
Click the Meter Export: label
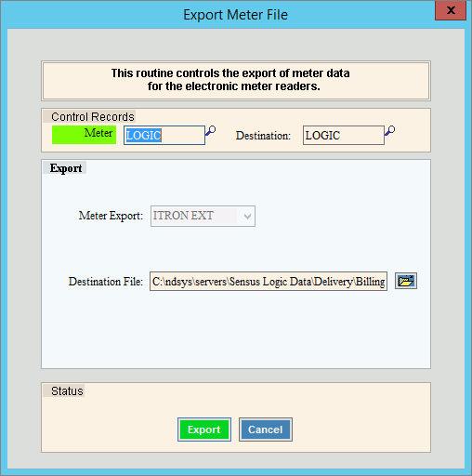[111, 216]
